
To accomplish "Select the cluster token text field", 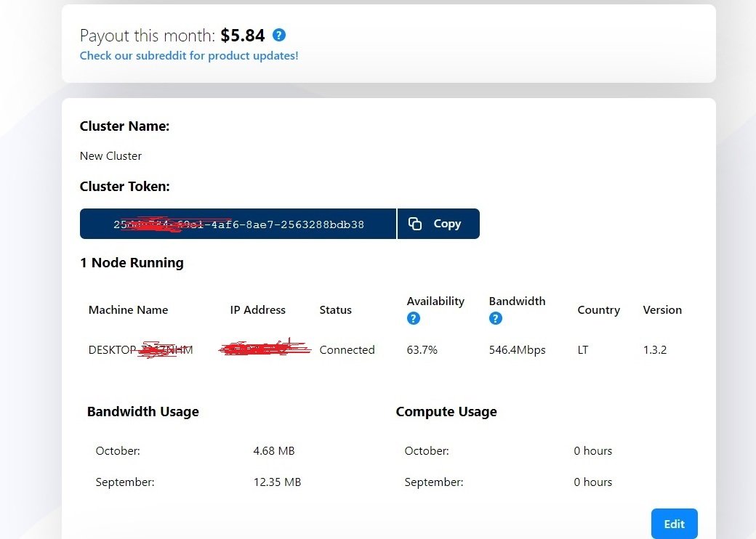I will coord(238,224).
